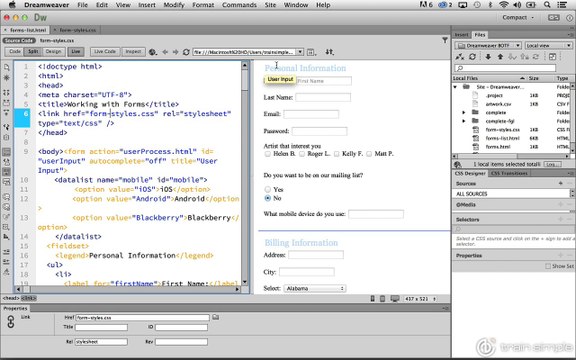
Task: Expand the complete folder
Action: pos(464,112)
